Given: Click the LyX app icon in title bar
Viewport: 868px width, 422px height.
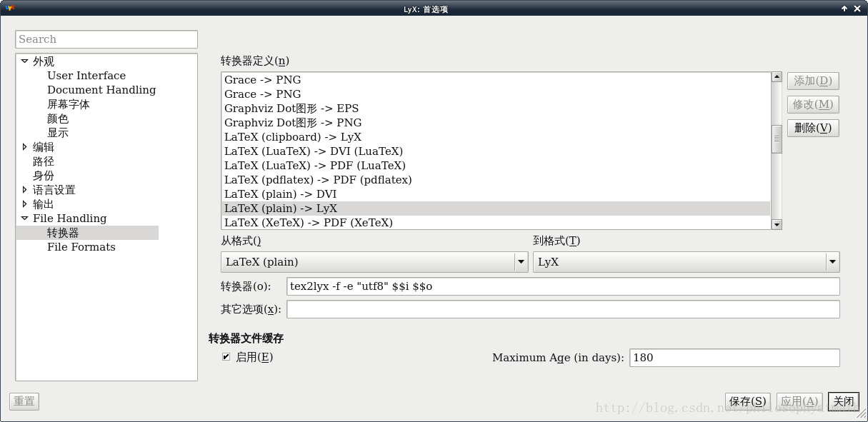Looking at the screenshot, I should (x=10, y=9).
